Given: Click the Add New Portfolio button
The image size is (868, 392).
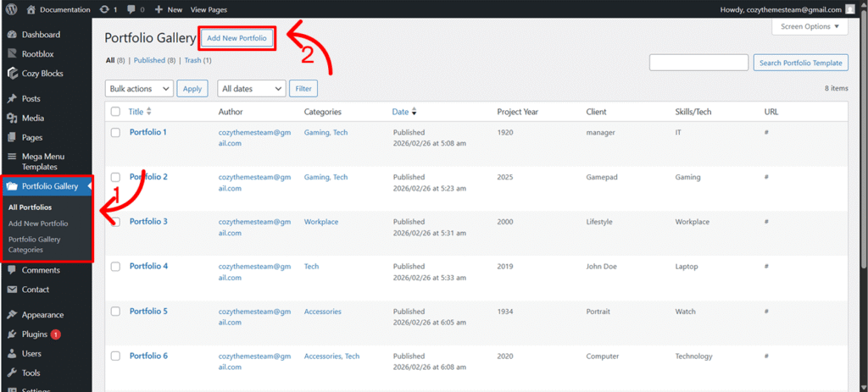Looking at the screenshot, I should point(237,38).
